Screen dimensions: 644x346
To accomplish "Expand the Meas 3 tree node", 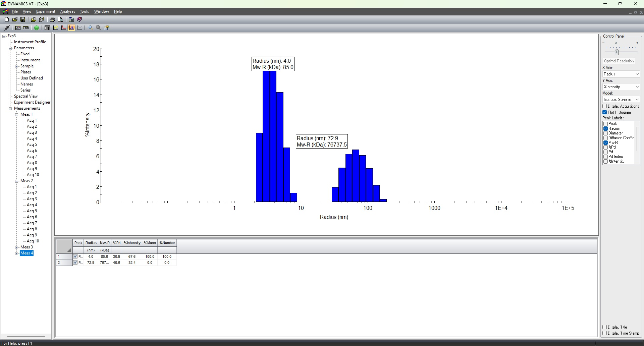I will [x=17, y=247].
